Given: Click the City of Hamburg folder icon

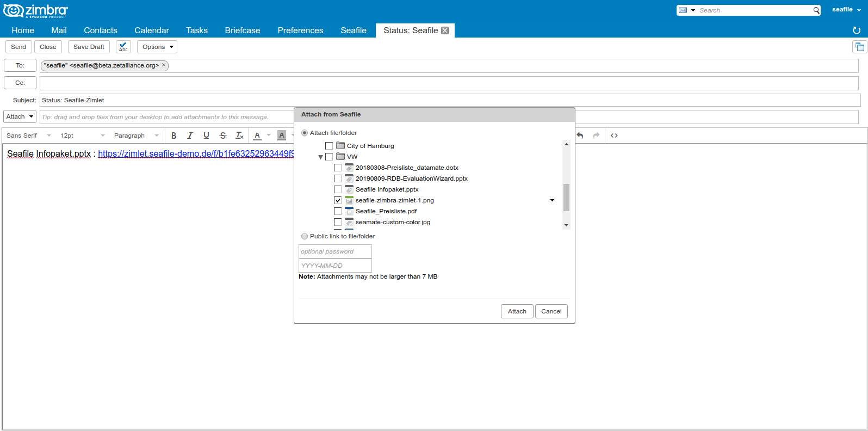Looking at the screenshot, I should point(340,145).
